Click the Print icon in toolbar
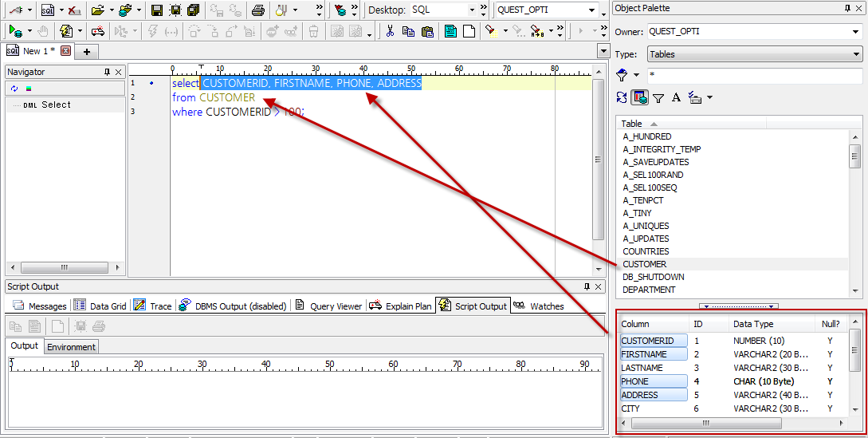This screenshot has height=438, width=868. pos(257,10)
